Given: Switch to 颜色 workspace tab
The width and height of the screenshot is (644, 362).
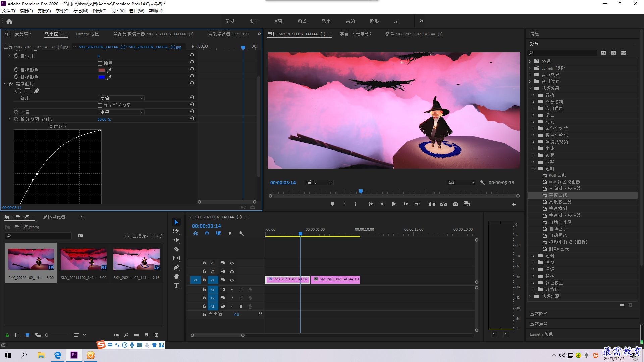Looking at the screenshot, I should 302,21.
